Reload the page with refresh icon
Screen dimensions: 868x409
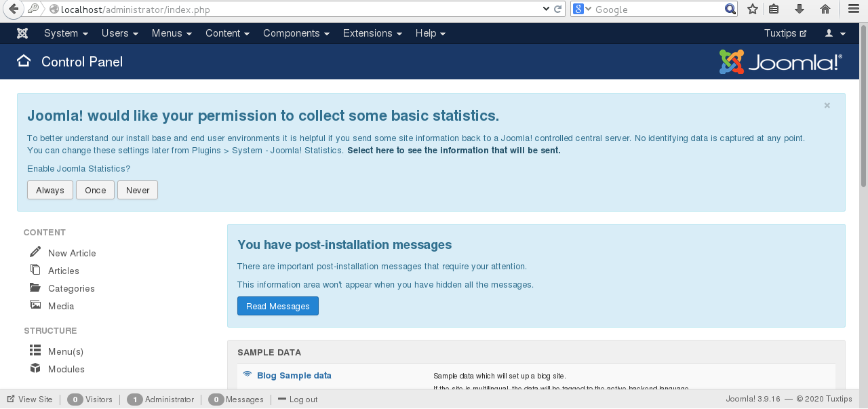(558, 9)
